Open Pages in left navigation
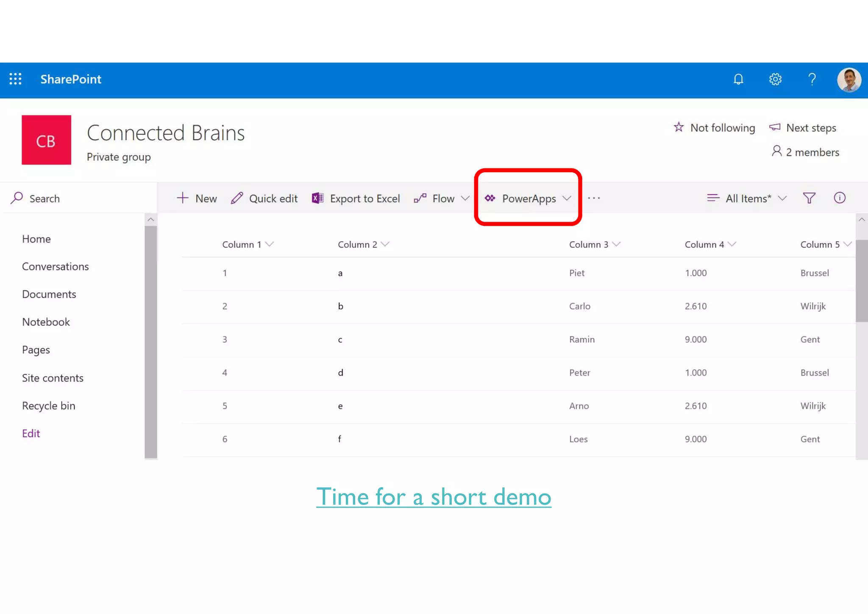 pyautogui.click(x=36, y=350)
